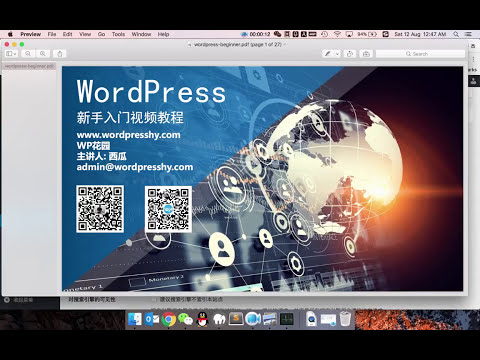Open the document title dropdown chevron
The height and width of the screenshot is (360, 480).
tap(285, 44)
